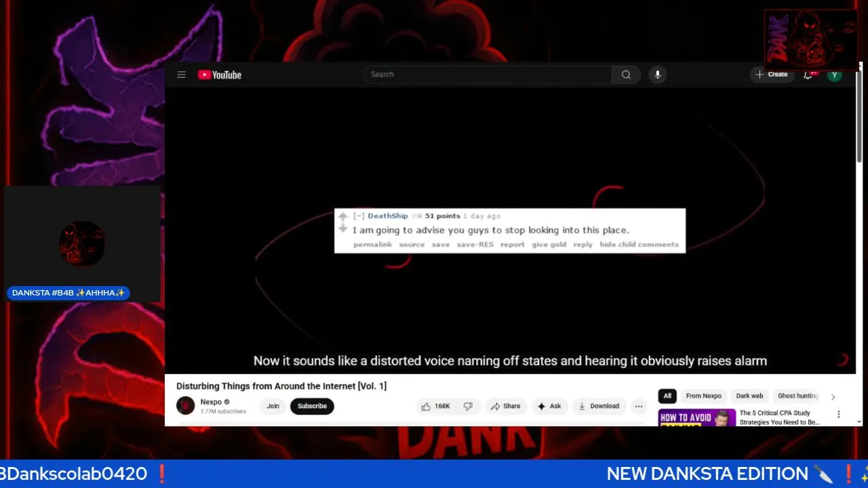Click the Nexpo verified badge icon
This screenshot has width=868, height=488.
pyautogui.click(x=227, y=402)
